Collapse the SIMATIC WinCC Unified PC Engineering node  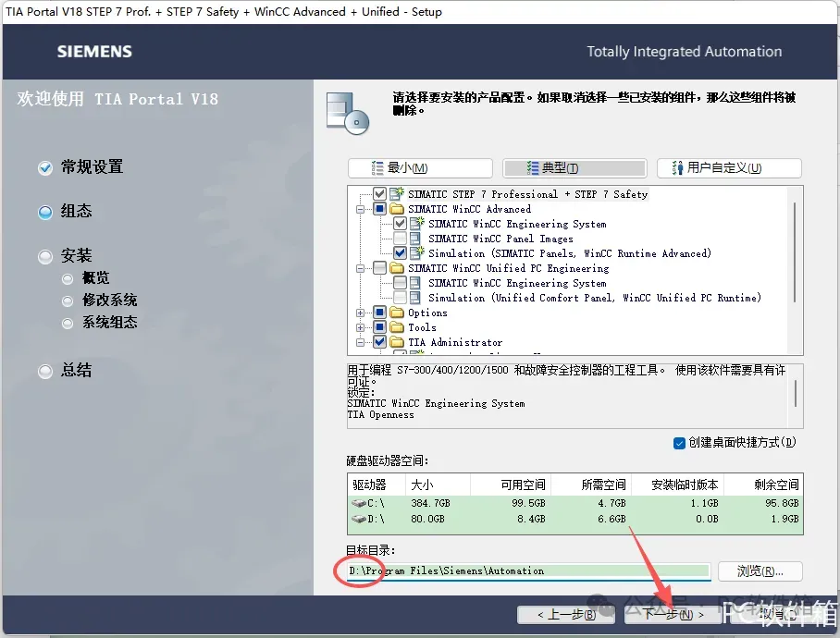coord(361,268)
